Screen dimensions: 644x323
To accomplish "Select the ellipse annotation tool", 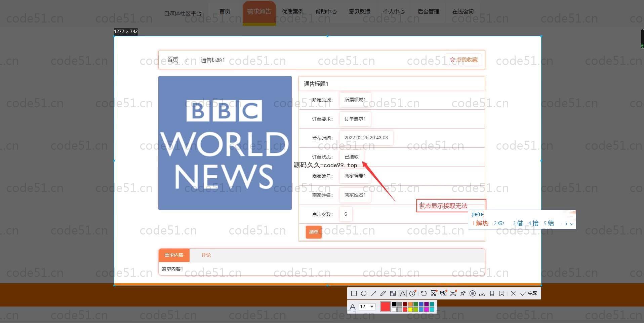I will (364, 293).
